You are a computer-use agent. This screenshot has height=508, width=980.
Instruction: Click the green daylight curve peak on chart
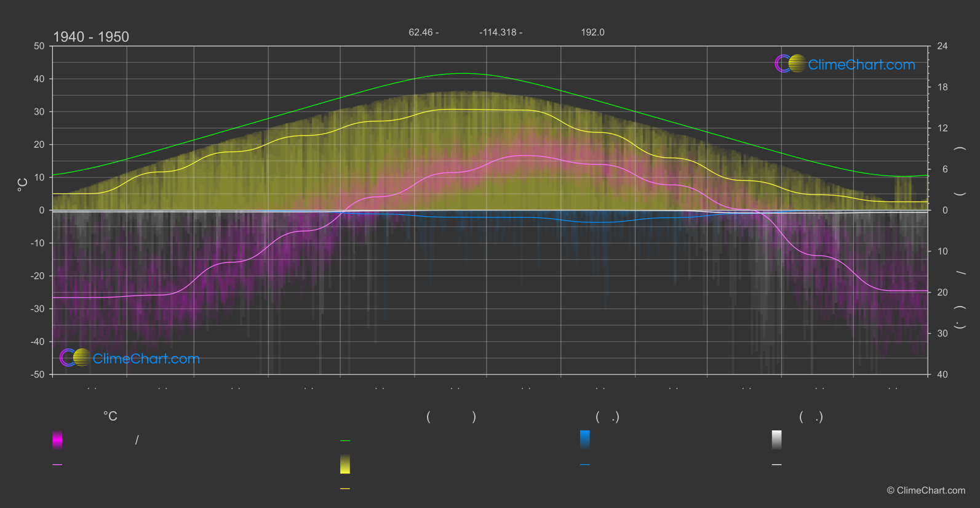tap(463, 73)
